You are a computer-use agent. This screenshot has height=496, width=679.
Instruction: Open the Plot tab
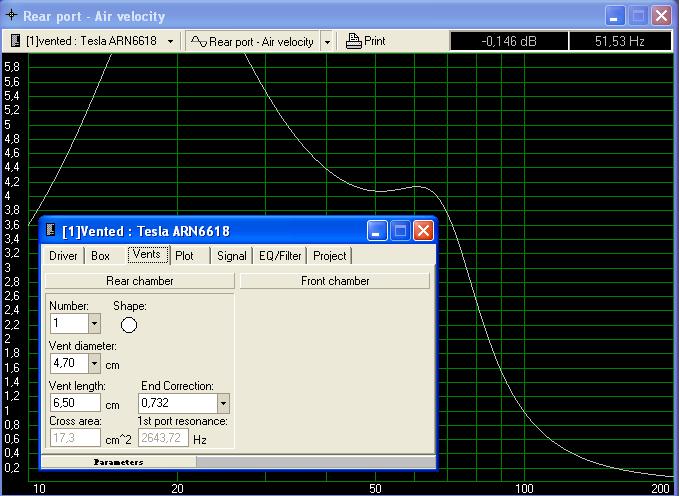click(184, 256)
